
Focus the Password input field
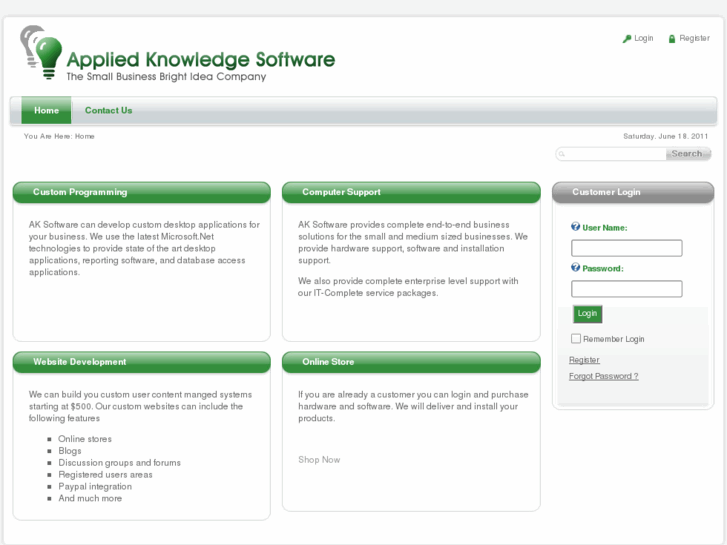point(626,289)
